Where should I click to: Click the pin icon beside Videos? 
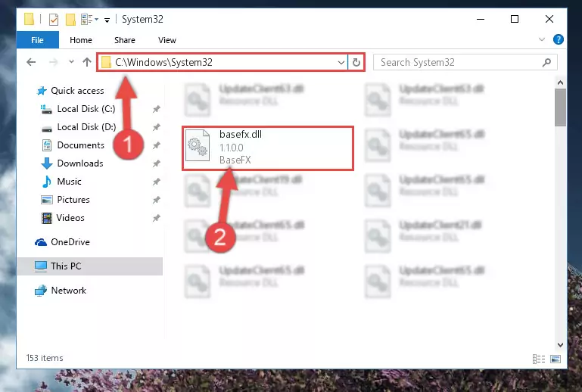point(157,218)
